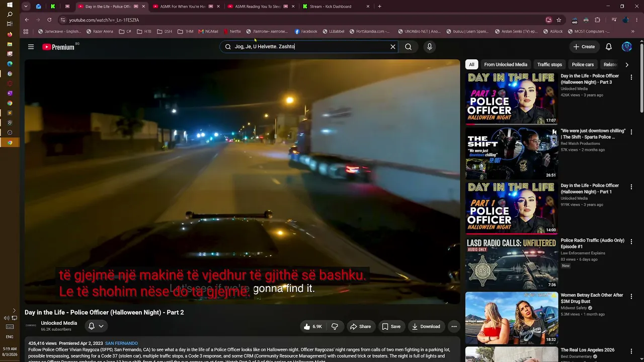Open Women Betray Each Other video thumbnail
Image resolution: width=644 pixels, height=362 pixels.
[x=511, y=318]
